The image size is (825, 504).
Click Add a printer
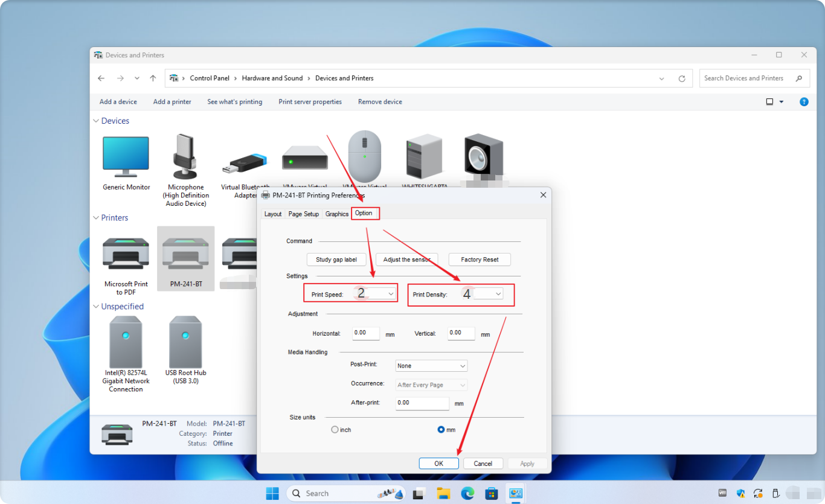pyautogui.click(x=172, y=102)
